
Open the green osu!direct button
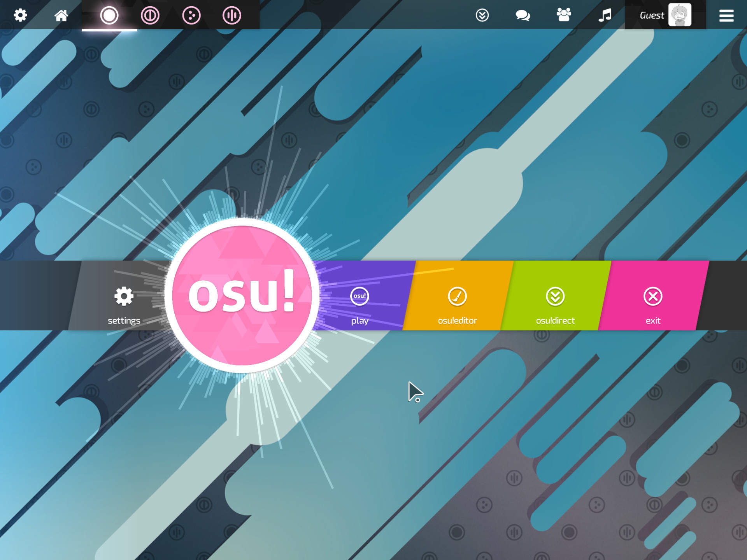pyautogui.click(x=556, y=296)
